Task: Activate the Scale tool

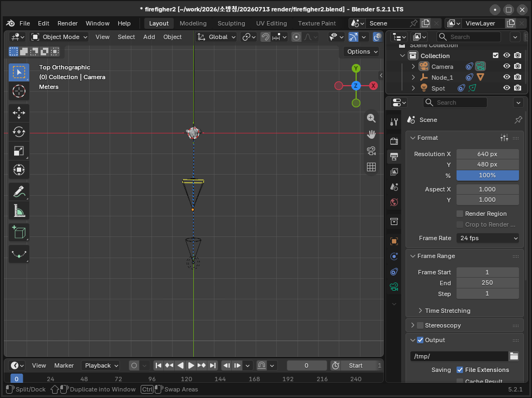Action: [19, 151]
